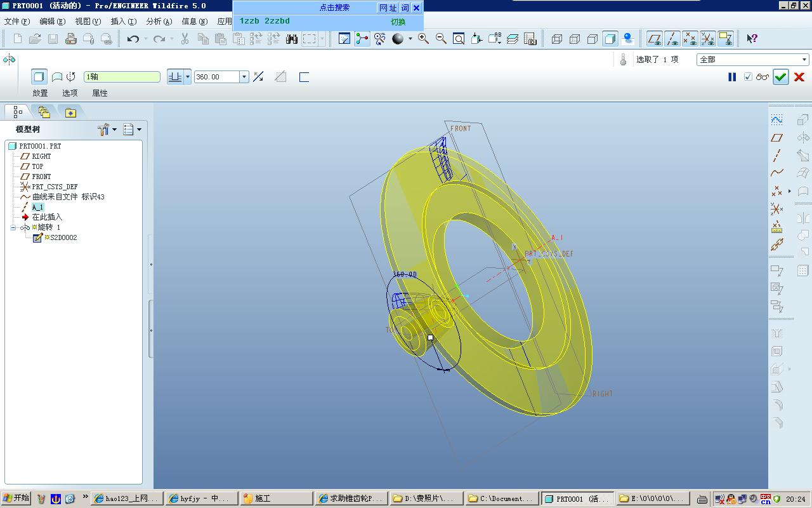Open the 属性 properties panel

[x=100, y=93]
